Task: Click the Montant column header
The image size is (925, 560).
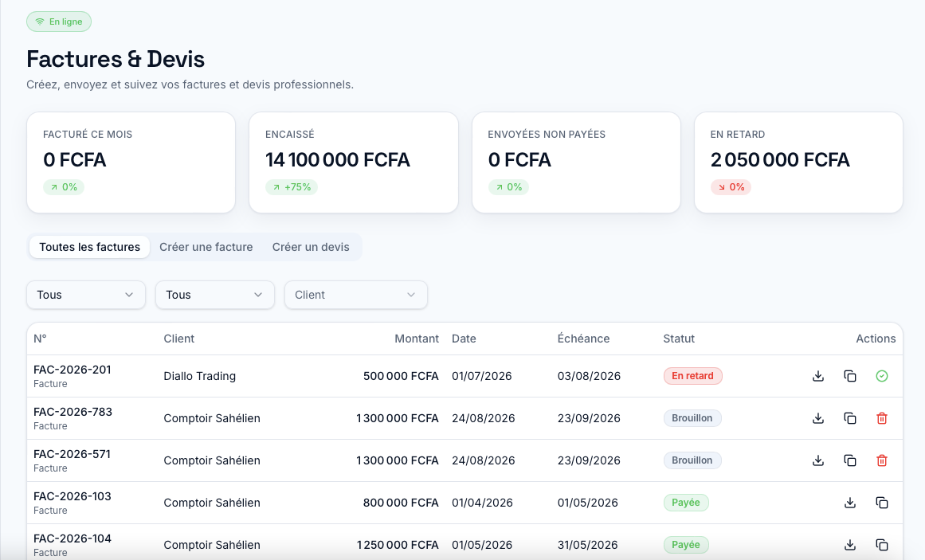Action: click(x=417, y=339)
